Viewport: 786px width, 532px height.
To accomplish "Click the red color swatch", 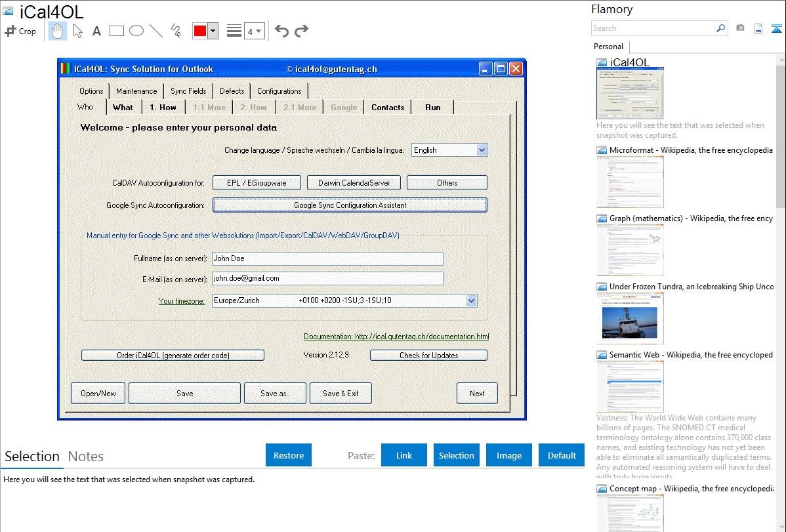I will 200,31.
